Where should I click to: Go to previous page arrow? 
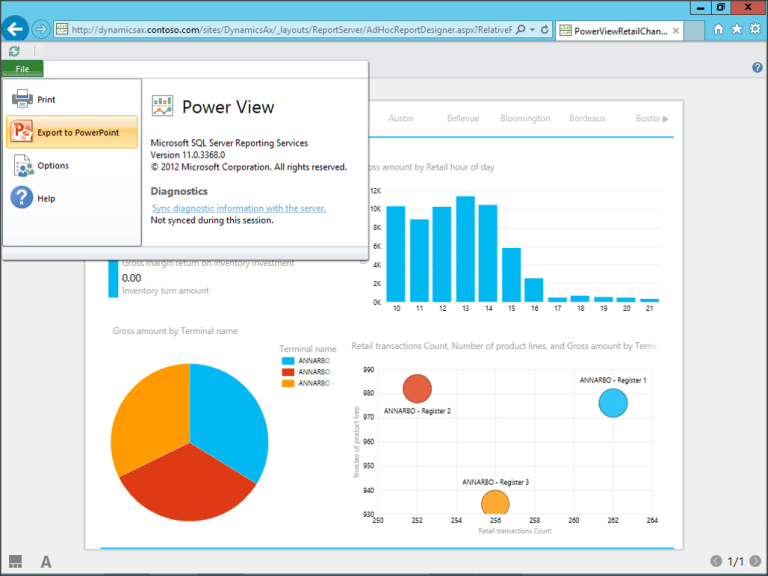pyautogui.click(x=716, y=561)
